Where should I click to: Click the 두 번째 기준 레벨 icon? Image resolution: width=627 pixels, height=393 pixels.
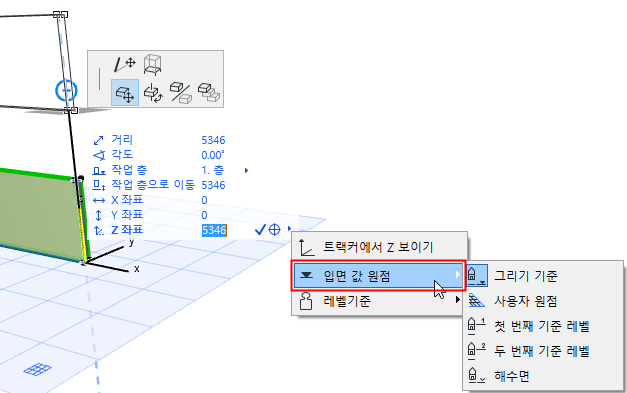click(477, 351)
